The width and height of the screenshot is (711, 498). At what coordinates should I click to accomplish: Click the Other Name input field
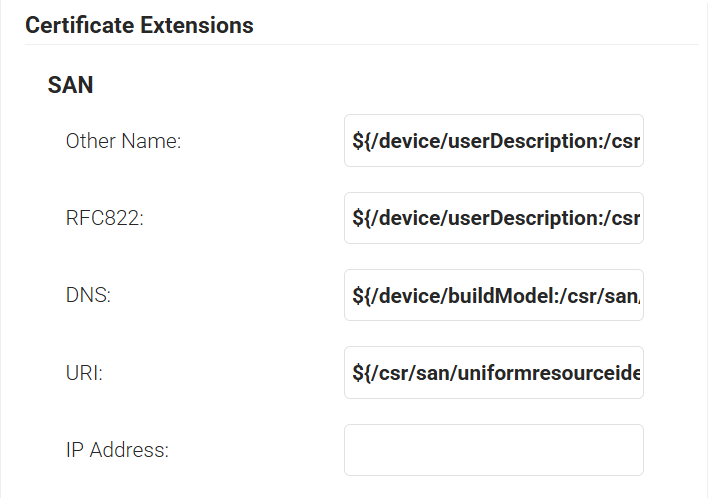pos(493,141)
